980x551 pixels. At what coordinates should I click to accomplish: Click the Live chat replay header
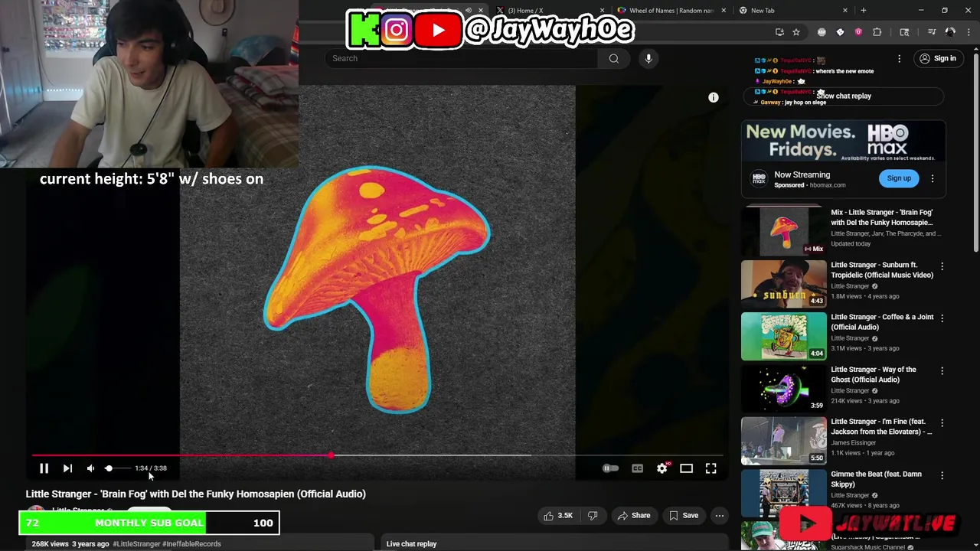tap(411, 544)
